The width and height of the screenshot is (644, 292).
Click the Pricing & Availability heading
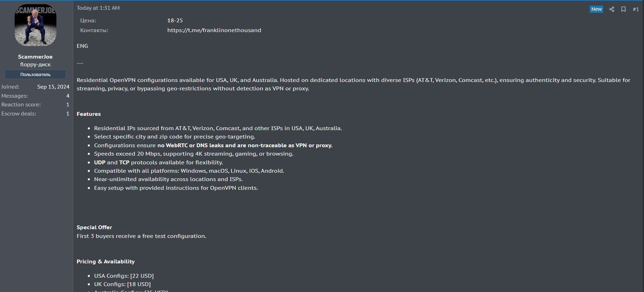[106, 262]
